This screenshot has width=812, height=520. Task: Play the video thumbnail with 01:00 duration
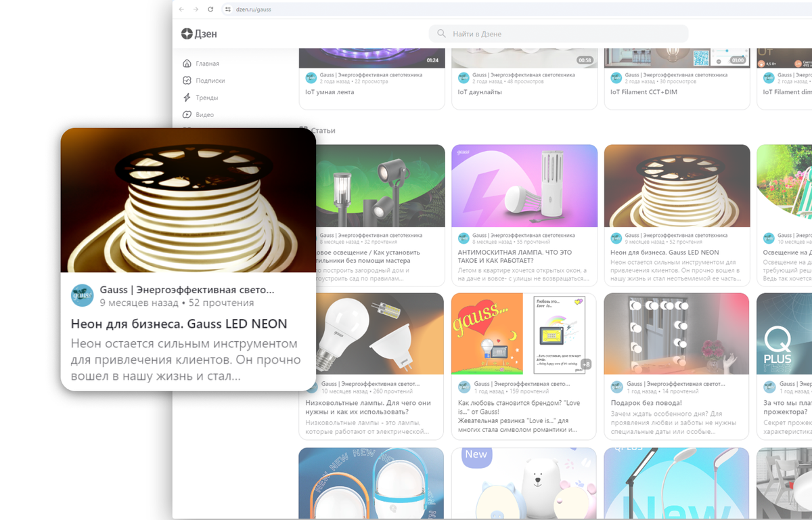point(677,58)
